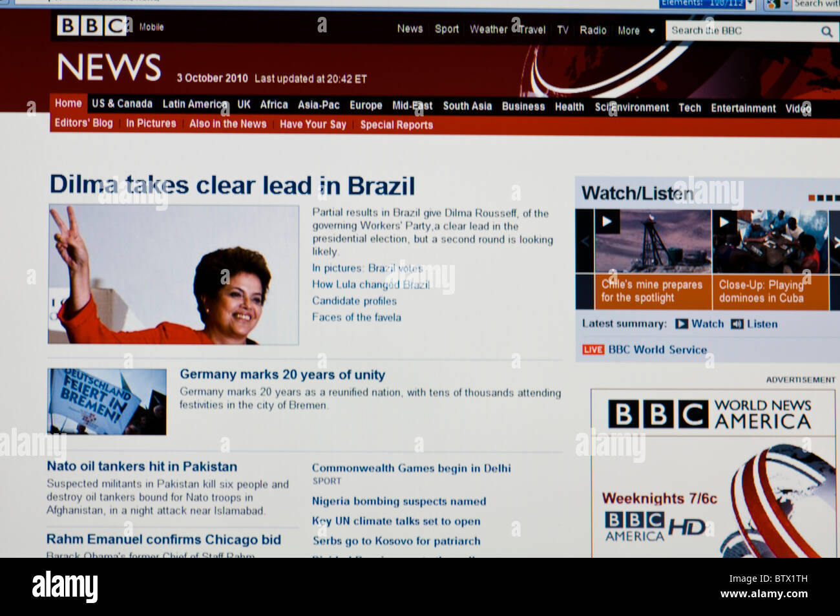Select the Africa section tab
This screenshot has width=840, height=616.
[274, 105]
